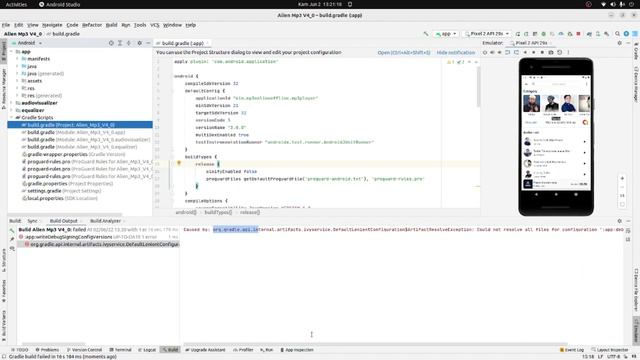Image resolution: width=640 pixels, height=360 pixels.
Task: Select build.gradle (:app) editor tab
Action: [x=182, y=43]
